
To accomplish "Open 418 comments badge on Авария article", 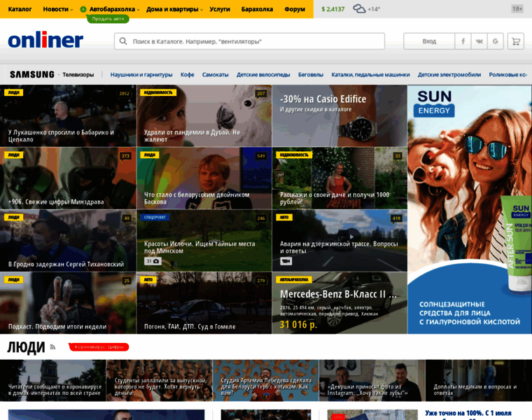I will (397, 218).
